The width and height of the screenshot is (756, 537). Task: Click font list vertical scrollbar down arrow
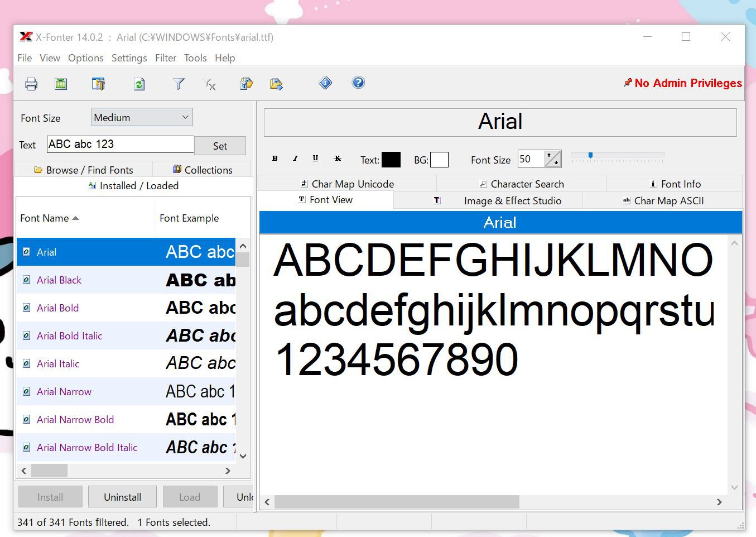243,456
